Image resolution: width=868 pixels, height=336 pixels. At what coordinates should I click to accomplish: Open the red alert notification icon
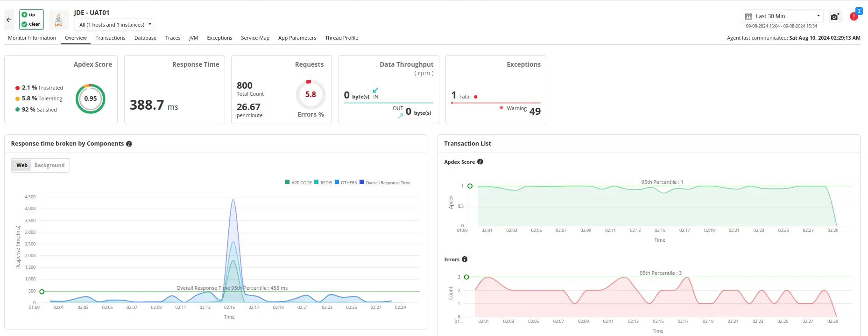(854, 16)
